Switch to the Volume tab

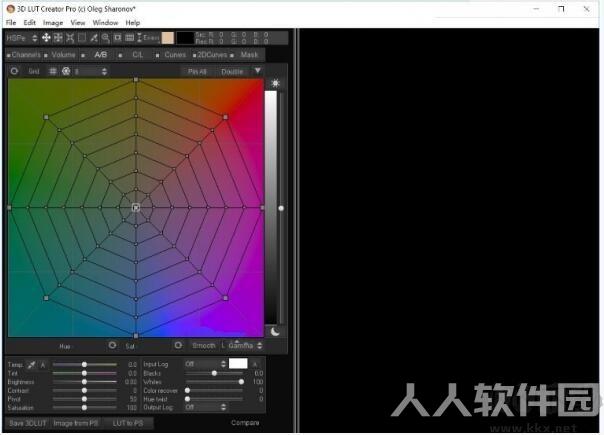pos(64,55)
